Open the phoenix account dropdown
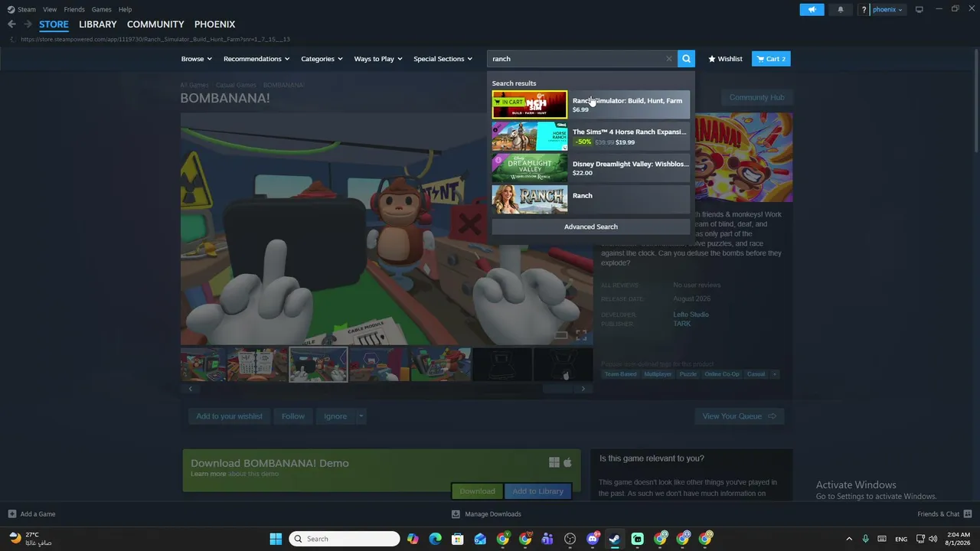The height and width of the screenshot is (551, 980). coord(887,9)
